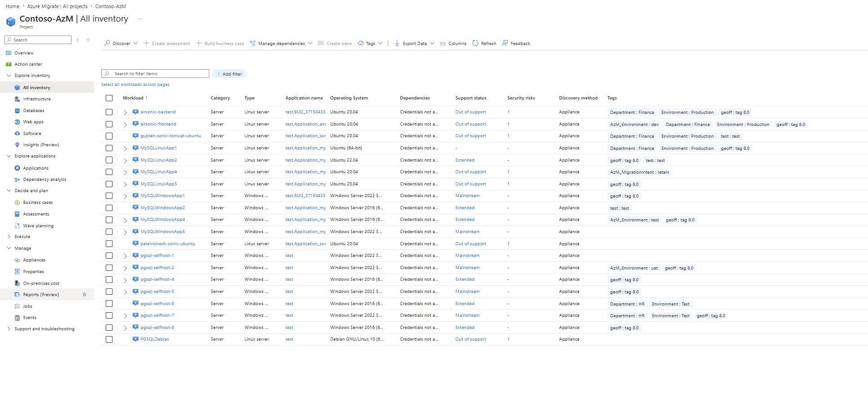Open the Export Data dropdown
The width and height of the screenshot is (868, 418).
pyautogui.click(x=414, y=44)
